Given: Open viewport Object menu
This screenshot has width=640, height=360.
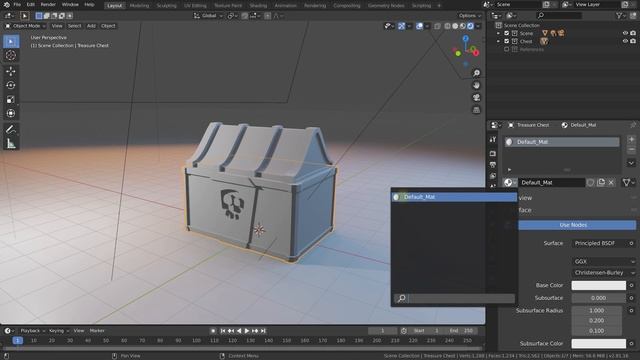Looking at the screenshot, I should tap(108, 26).
